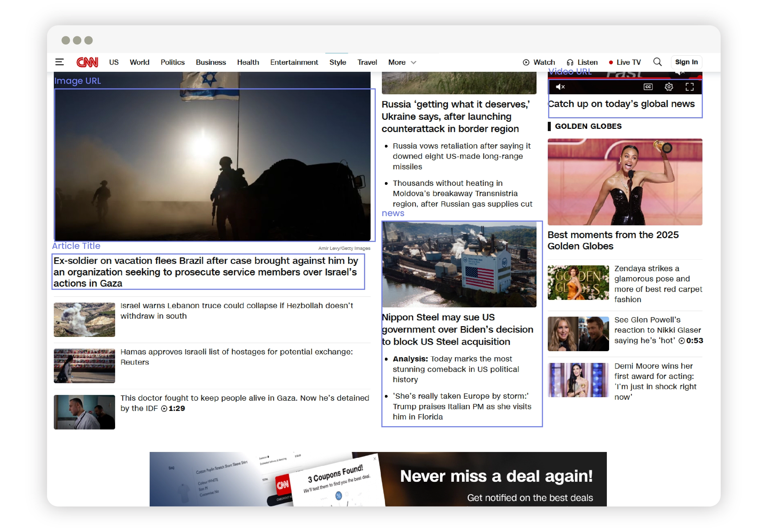Open Glen Powell reaction video story
This screenshot has height=532, width=760.
point(659,330)
